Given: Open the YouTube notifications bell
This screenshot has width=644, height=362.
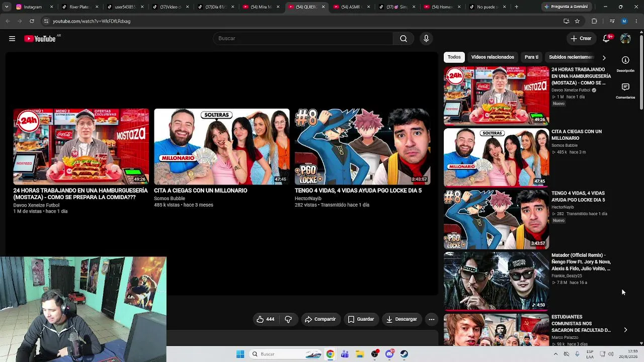Looking at the screenshot, I should (x=607, y=39).
